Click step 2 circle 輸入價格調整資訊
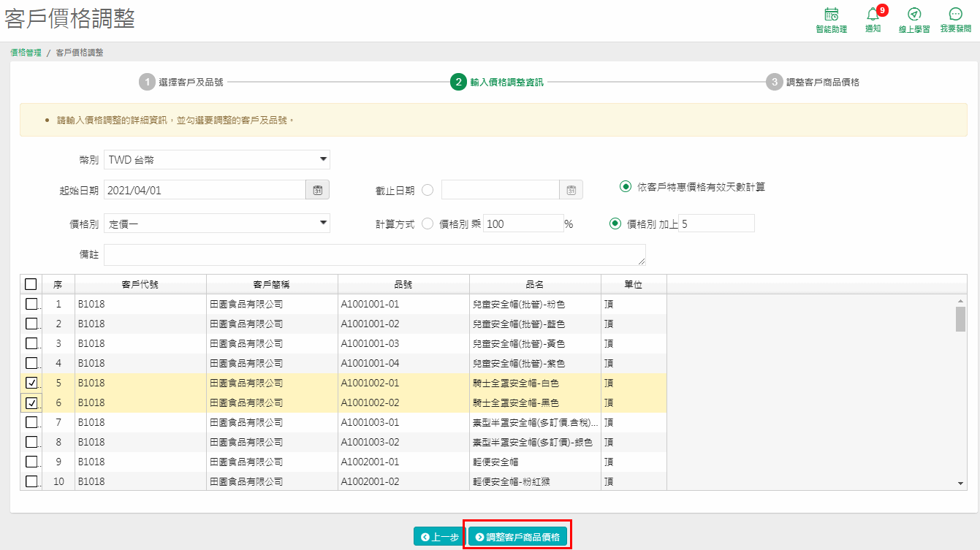 (x=458, y=82)
